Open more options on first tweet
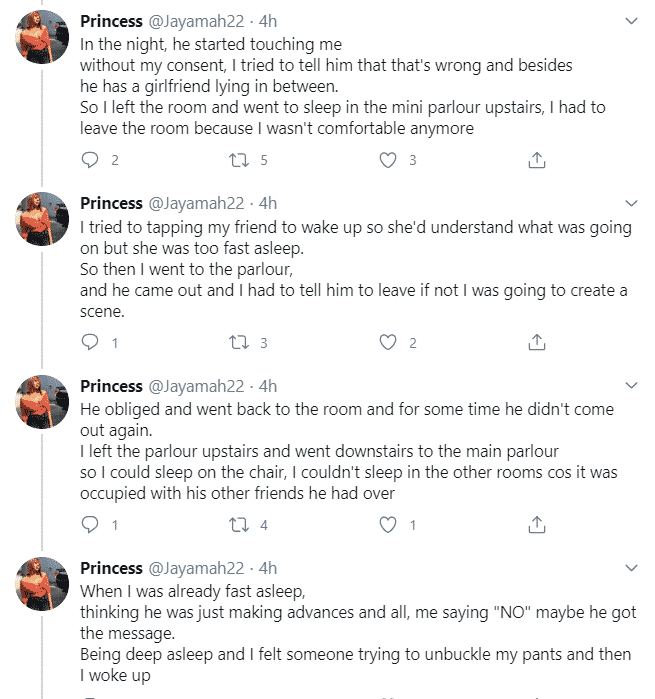This screenshot has height=699, width=655. click(x=630, y=21)
